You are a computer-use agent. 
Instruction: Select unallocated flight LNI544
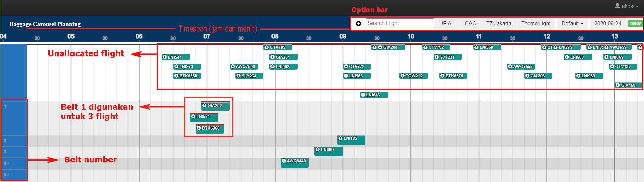[176, 57]
